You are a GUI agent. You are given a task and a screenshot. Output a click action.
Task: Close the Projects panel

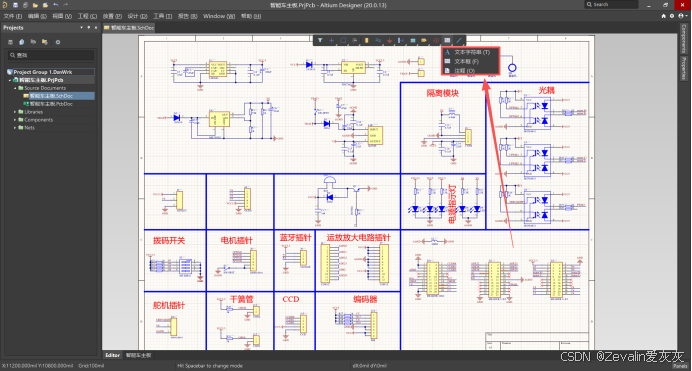[x=96, y=27]
